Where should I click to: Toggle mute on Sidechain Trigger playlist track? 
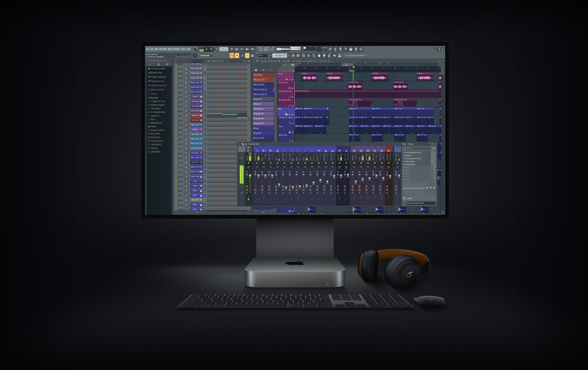click(x=293, y=123)
